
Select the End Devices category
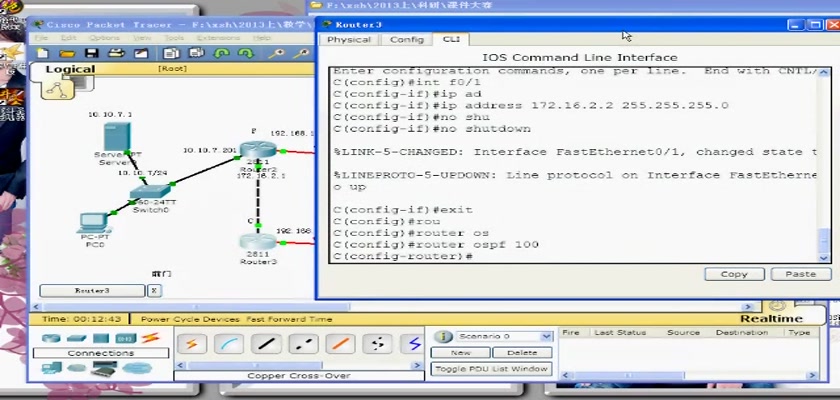[x=51, y=368]
